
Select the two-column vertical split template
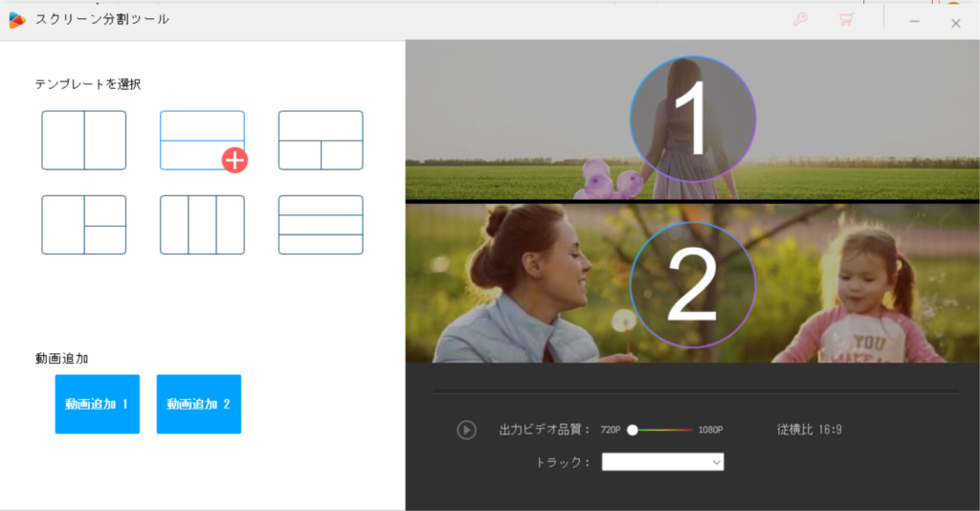coord(83,141)
